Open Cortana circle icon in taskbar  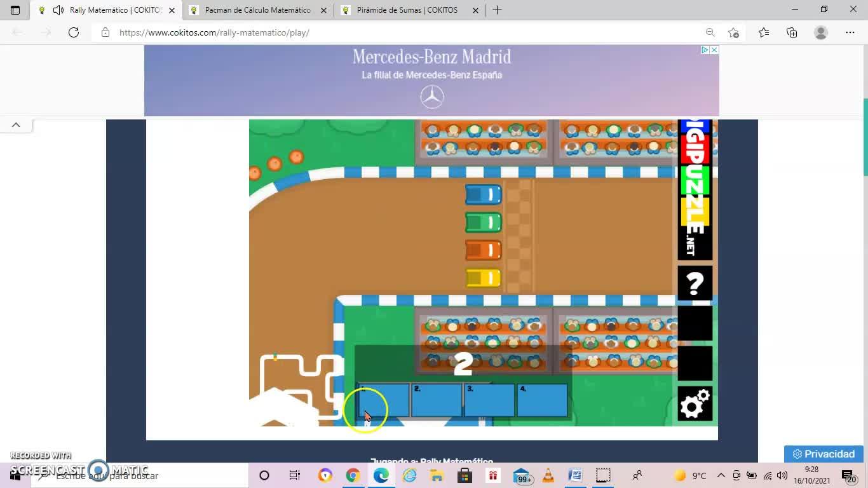(264, 475)
